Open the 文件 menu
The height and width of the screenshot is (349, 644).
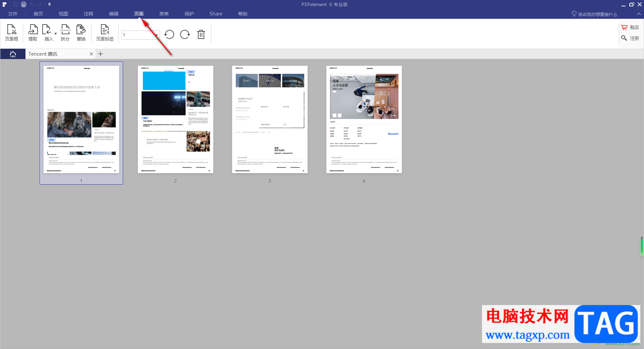pos(13,14)
